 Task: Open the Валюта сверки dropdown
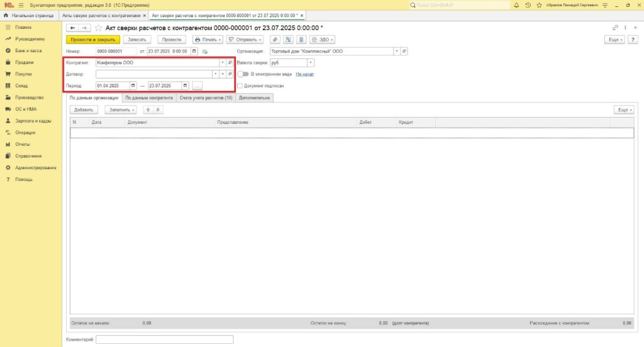point(311,63)
